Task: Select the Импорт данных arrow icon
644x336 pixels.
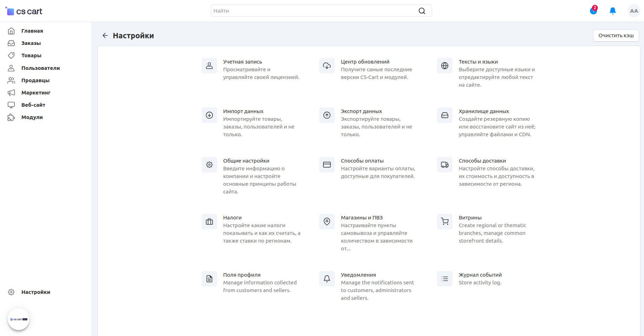Action: [x=209, y=115]
